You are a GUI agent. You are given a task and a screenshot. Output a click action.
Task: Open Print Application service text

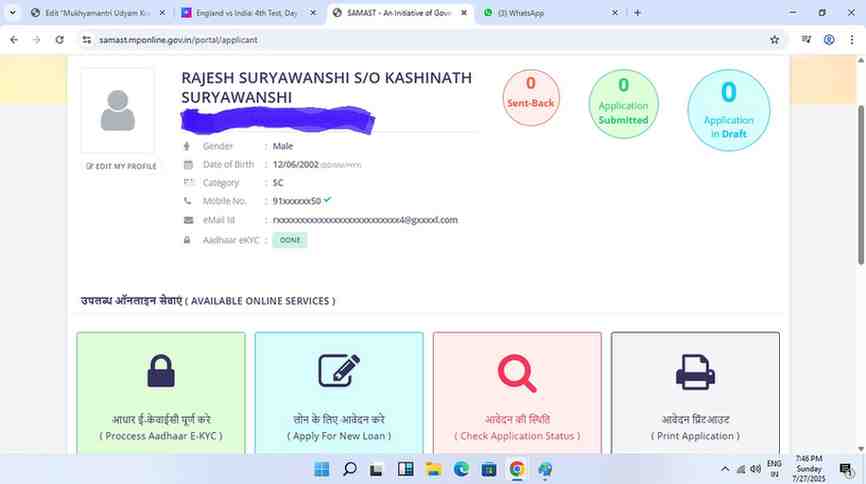click(695, 436)
